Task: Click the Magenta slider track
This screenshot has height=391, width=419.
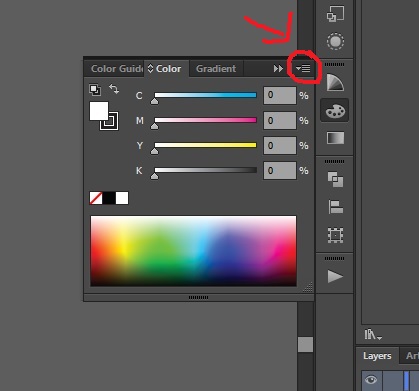Action: pyautogui.click(x=205, y=120)
